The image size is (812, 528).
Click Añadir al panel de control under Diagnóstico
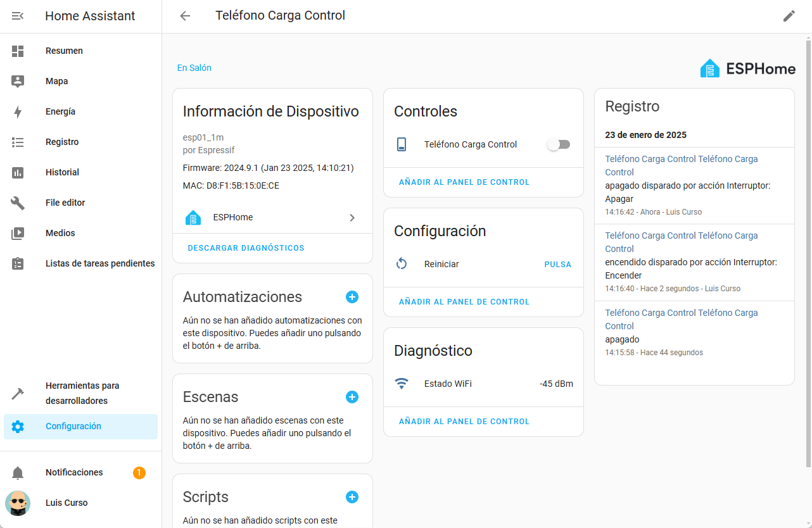pos(464,422)
